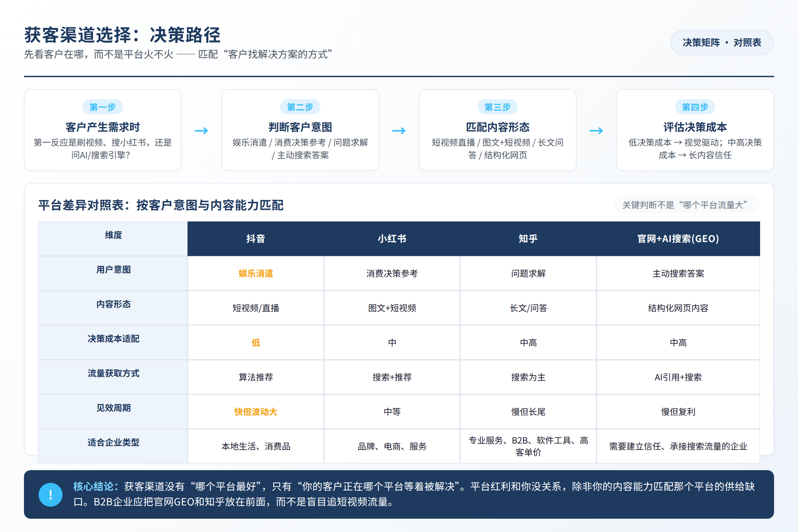
Task: Click the 匹配内容形态 card heading
Action: coord(497,127)
